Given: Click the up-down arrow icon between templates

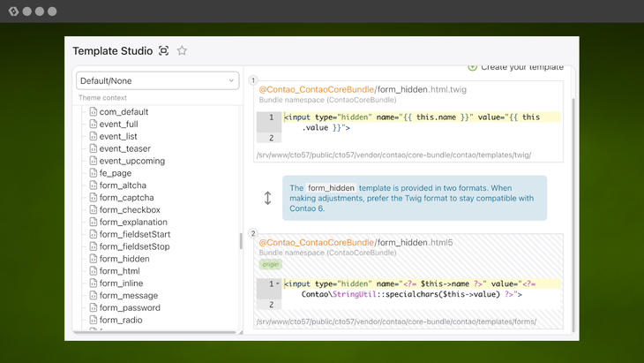Looking at the screenshot, I should [267, 198].
